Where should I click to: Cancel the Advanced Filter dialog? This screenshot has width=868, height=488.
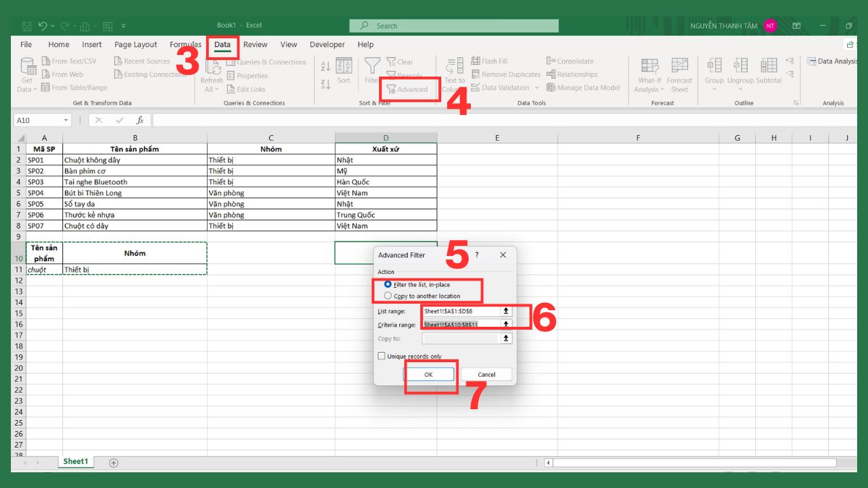pyautogui.click(x=486, y=374)
